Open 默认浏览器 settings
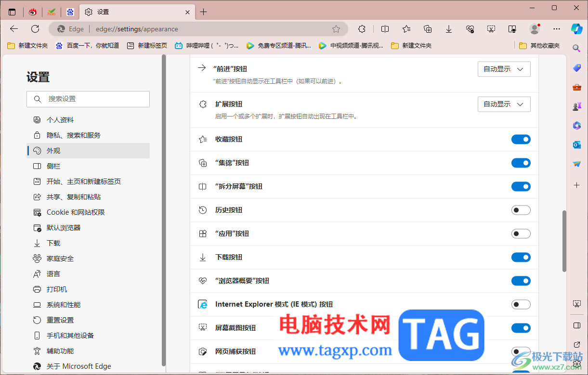This screenshot has width=588, height=375. (x=88, y=228)
